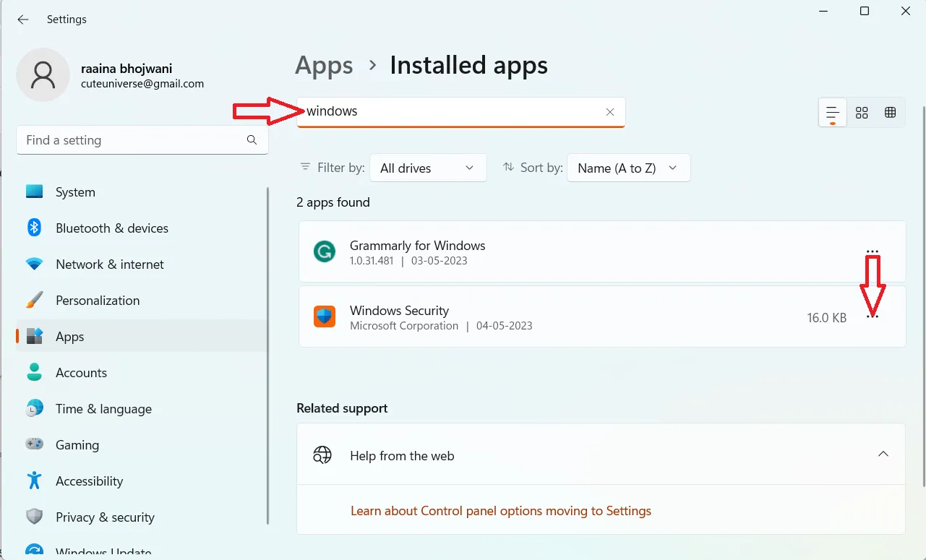
Task: Click the cuteuniverse@gmail.com account text
Action: [142, 84]
